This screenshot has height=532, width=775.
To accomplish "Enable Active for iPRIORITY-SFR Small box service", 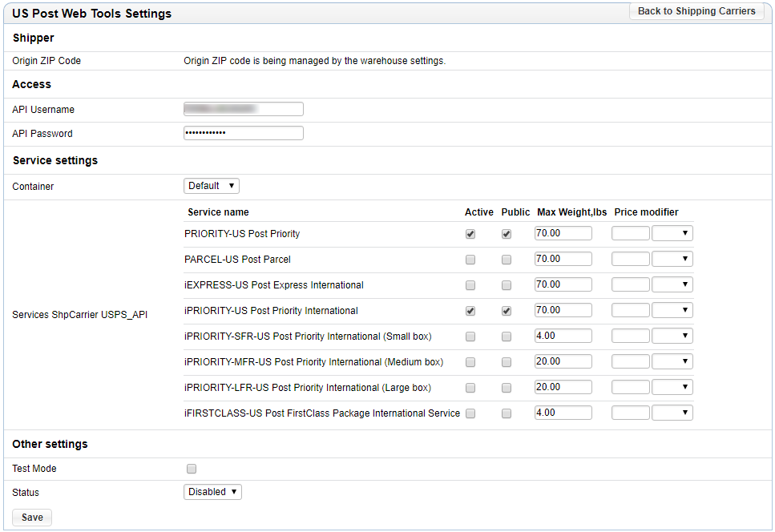I will coord(470,337).
